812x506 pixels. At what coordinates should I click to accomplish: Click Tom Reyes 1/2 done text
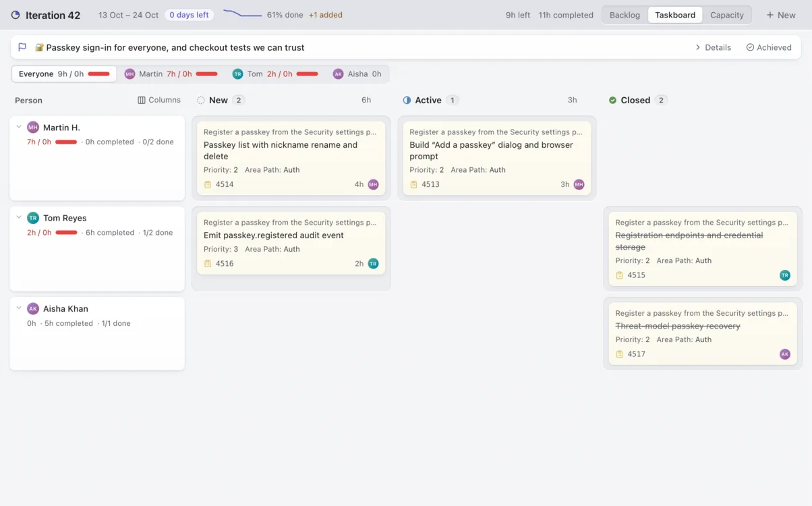click(158, 233)
